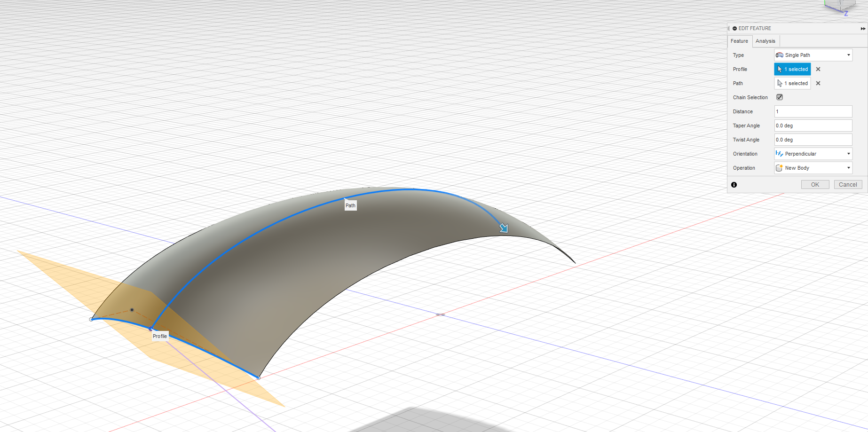The image size is (868, 432).
Task: Confirm the sweep with OK
Action: click(815, 184)
